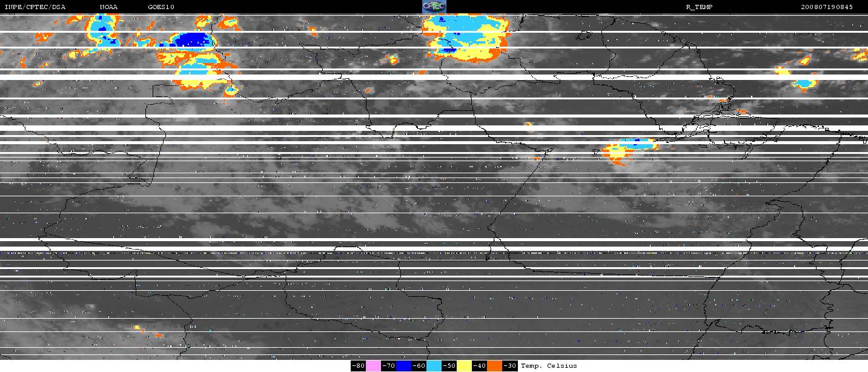Viewport: 868px width, 372px height.
Task: Select the -40 legend label
Action: 480,366
